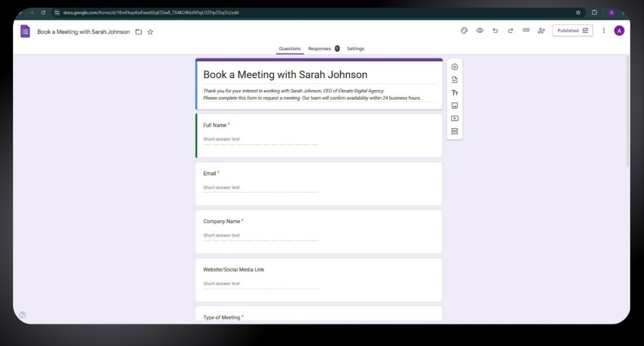This screenshot has height=346, width=644.
Task: Open the customize theme palette
Action: (464, 30)
